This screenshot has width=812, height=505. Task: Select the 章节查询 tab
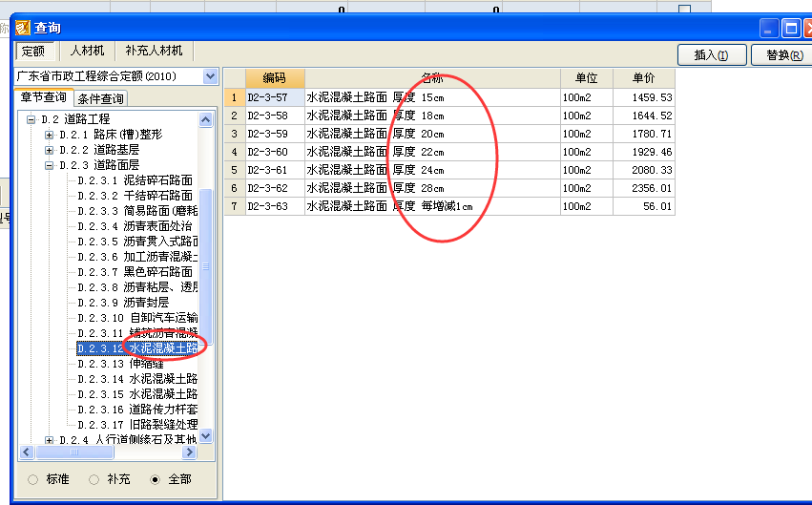pyautogui.click(x=44, y=97)
